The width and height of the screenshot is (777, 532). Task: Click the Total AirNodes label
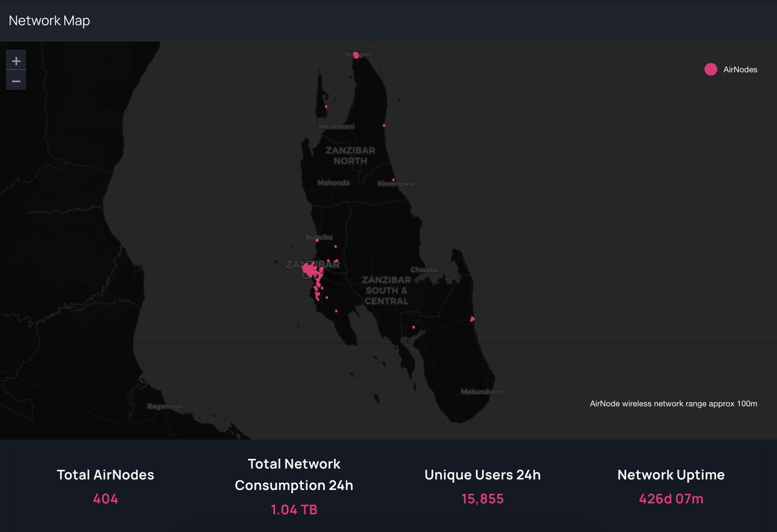pos(106,474)
